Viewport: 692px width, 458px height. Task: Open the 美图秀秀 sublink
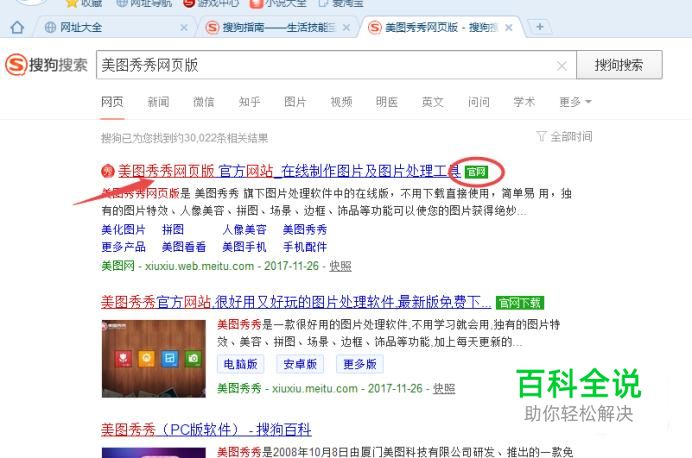click(305, 229)
